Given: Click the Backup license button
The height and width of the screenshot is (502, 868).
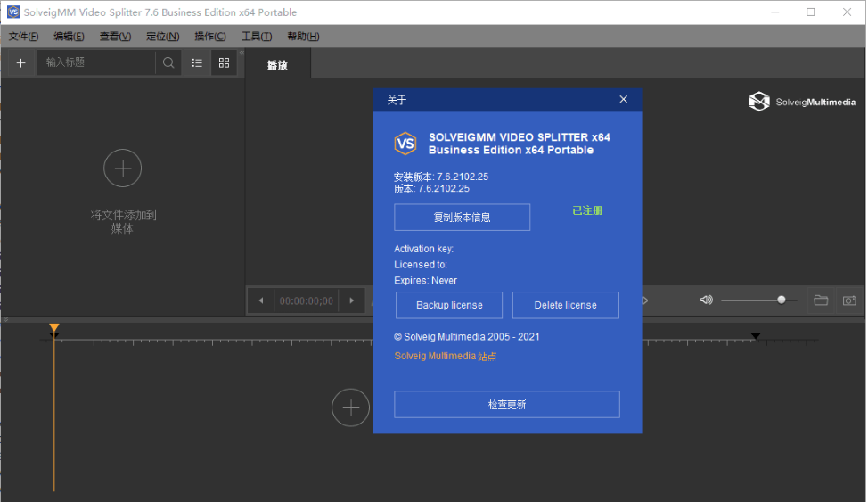Looking at the screenshot, I should pyautogui.click(x=449, y=305).
